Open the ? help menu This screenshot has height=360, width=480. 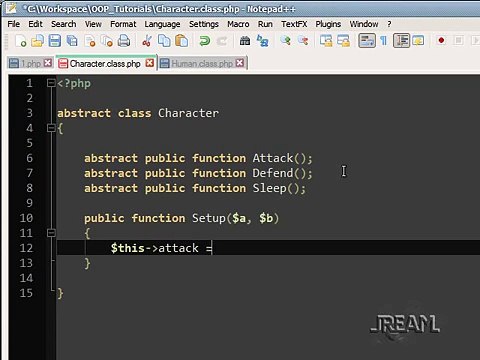[x=389, y=24]
